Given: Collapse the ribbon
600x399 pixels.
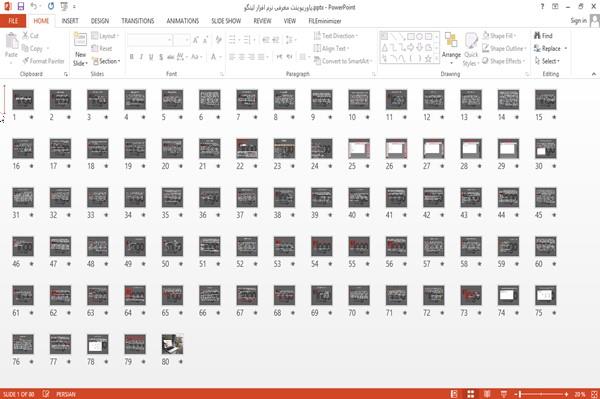Looking at the screenshot, I should click(593, 74).
